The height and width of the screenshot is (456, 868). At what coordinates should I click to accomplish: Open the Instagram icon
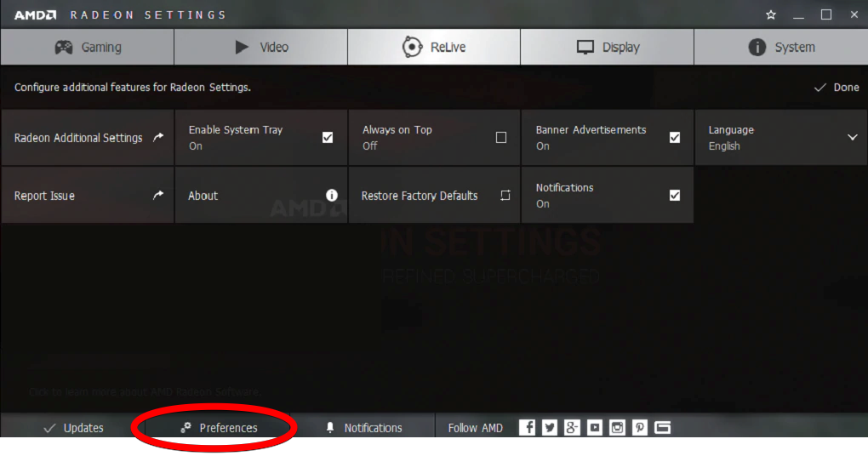tap(617, 427)
